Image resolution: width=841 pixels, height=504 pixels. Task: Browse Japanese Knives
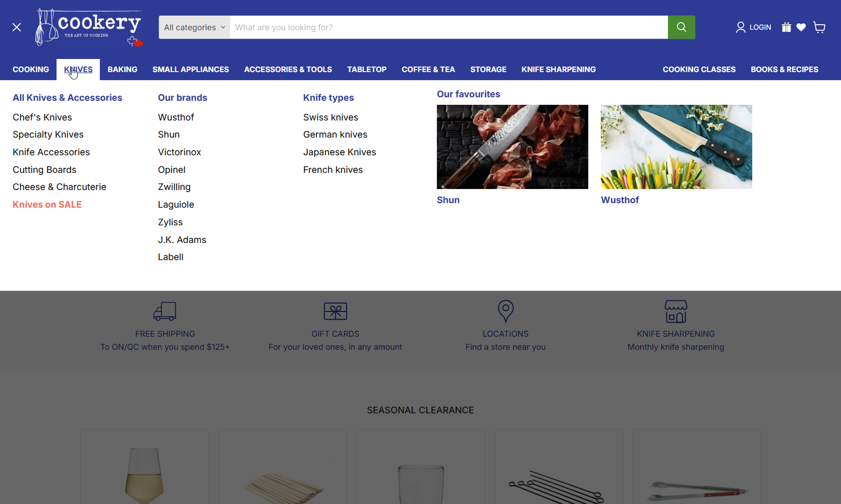pyautogui.click(x=340, y=152)
